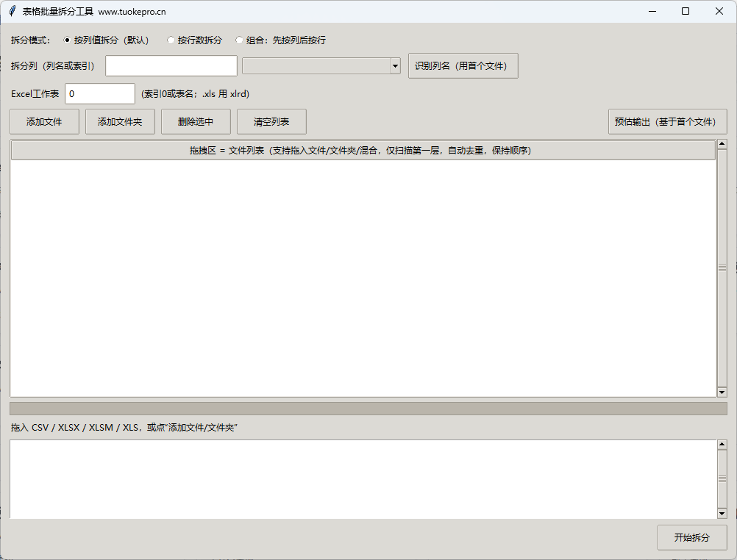Viewport: 737px width, 560px height.
Task: Click 预估输出 (基于首个文件) button
Action: point(667,122)
